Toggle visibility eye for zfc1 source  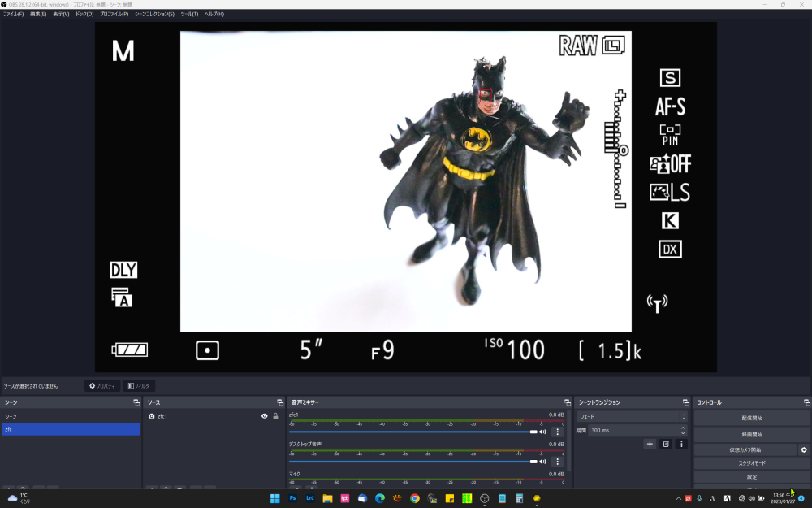click(264, 416)
